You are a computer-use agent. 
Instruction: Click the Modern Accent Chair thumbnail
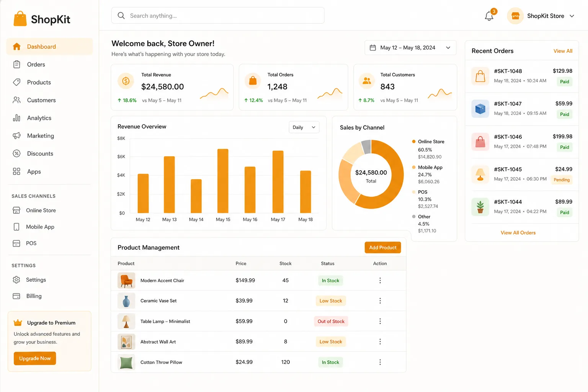pos(126,281)
